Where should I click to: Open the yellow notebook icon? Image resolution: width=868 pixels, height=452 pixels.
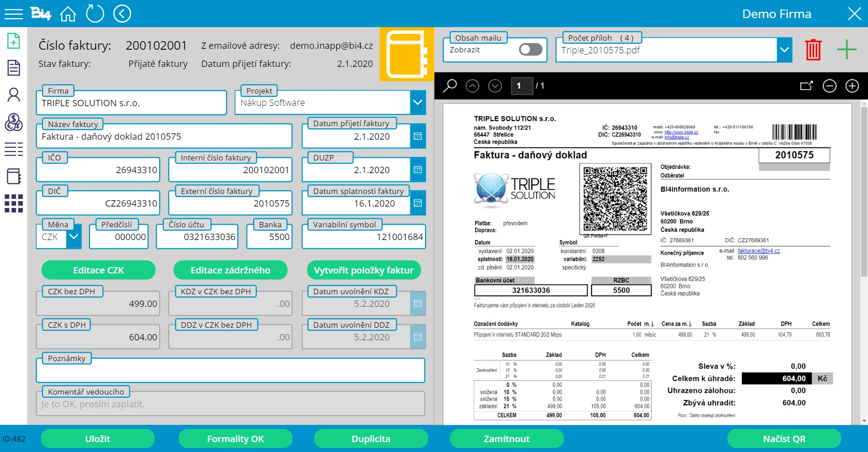pyautogui.click(x=406, y=54)
